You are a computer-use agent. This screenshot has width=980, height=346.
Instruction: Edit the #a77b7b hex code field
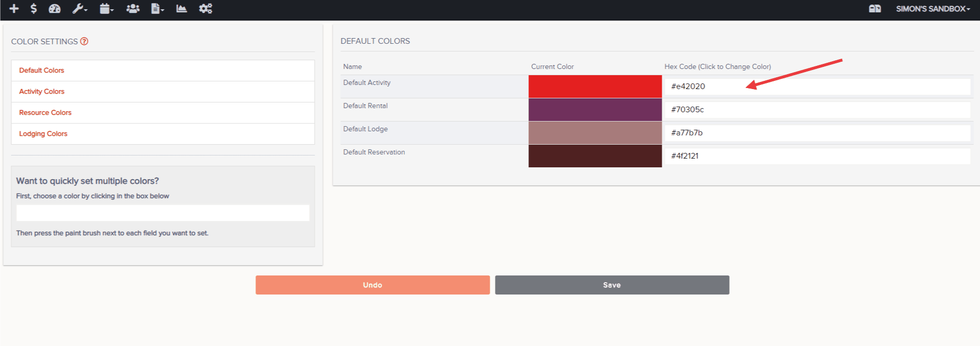(x=817, y=133)
